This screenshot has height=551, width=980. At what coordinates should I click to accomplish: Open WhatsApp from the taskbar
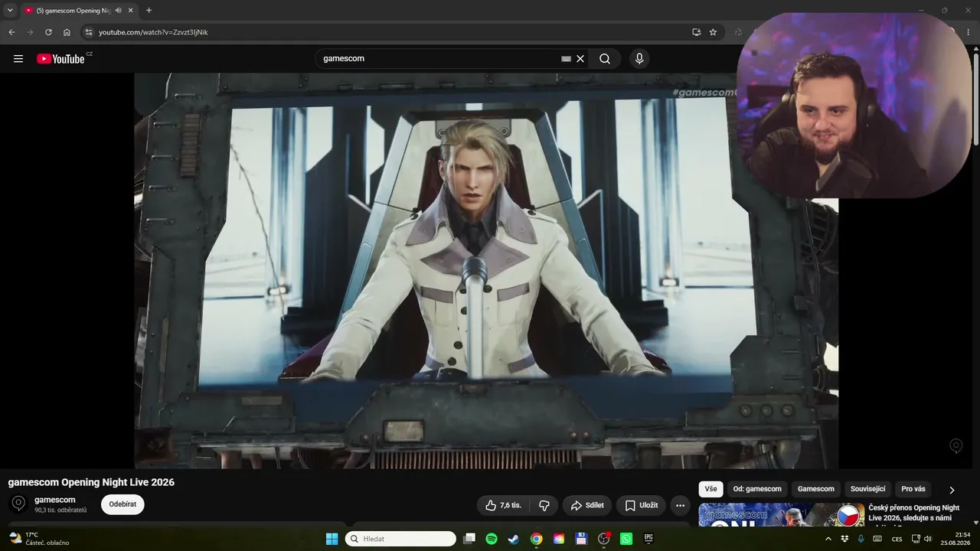626,539
